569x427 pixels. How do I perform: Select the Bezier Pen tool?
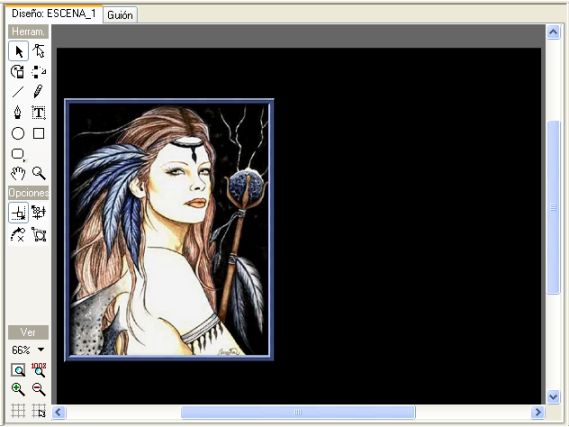coord(18,112)
